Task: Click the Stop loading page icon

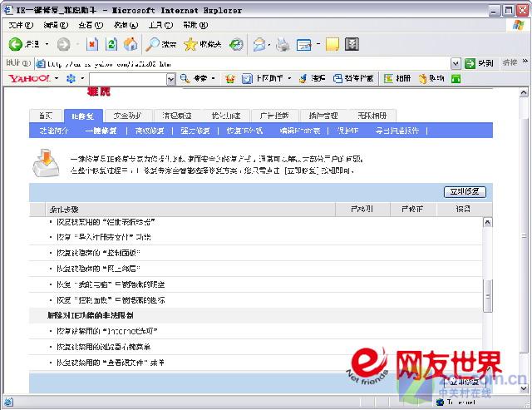Action: click(92, 44)
